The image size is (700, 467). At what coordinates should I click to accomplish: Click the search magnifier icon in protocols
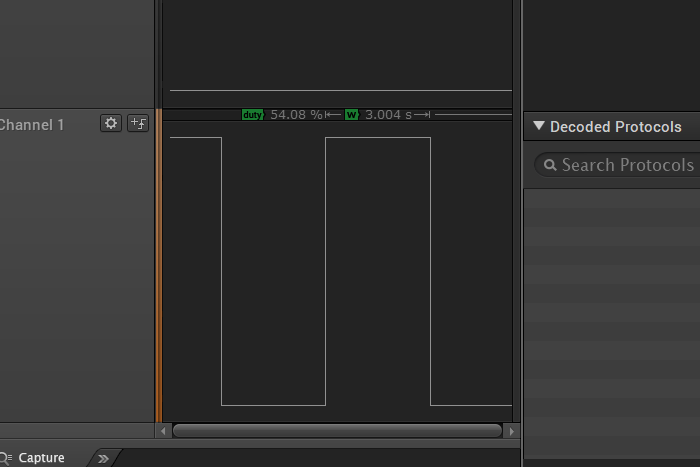pyautogui.click(x=550, y=165)
